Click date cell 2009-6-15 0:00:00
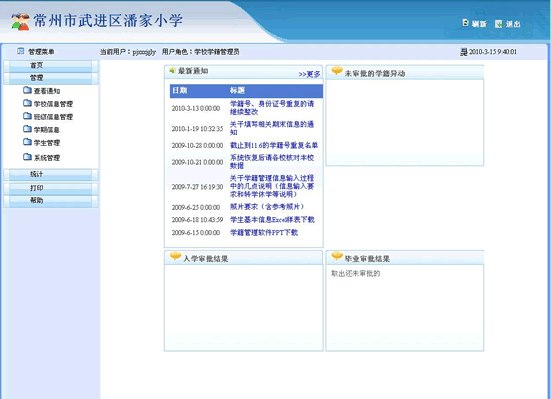 [196, 233]
